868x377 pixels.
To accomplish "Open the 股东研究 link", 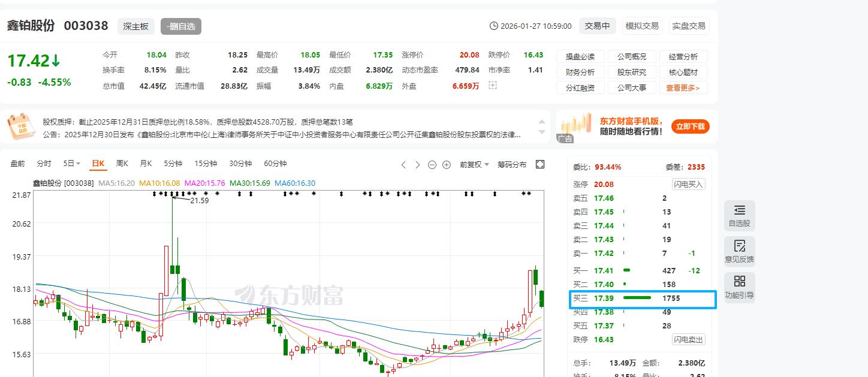I will (x=632, y=72).
